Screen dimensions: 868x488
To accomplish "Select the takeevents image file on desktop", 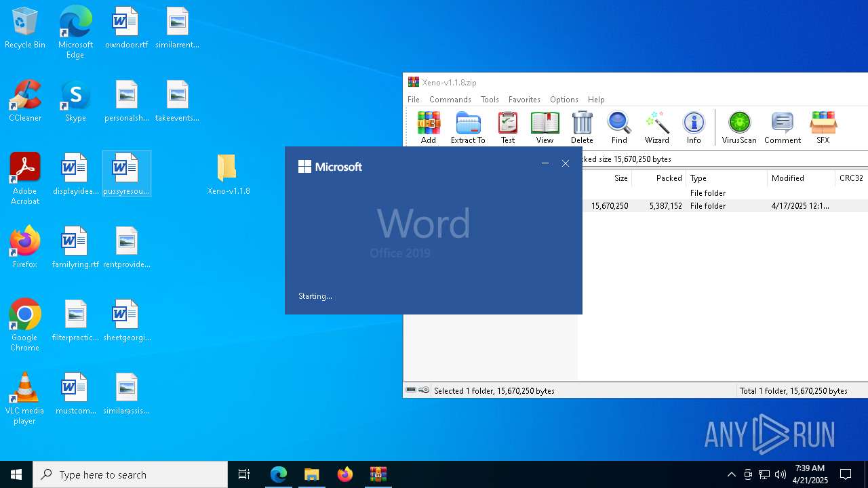I will [x=177, y=102].
